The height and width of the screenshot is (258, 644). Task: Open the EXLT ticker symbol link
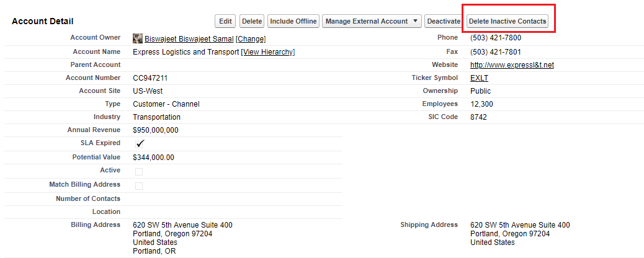(480, 78)
